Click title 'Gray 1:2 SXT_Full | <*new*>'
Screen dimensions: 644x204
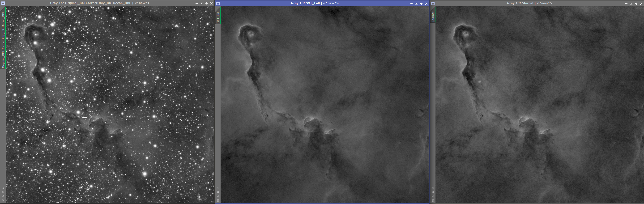pos(315,3)
